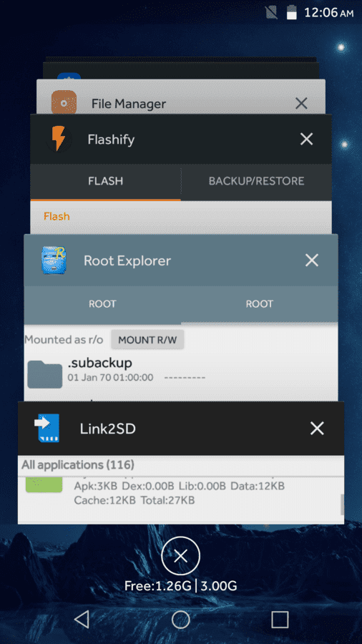Tap 'All applications (116)' header in Link2SD
The image size is (362, 644).
click(x=78, y=465)
